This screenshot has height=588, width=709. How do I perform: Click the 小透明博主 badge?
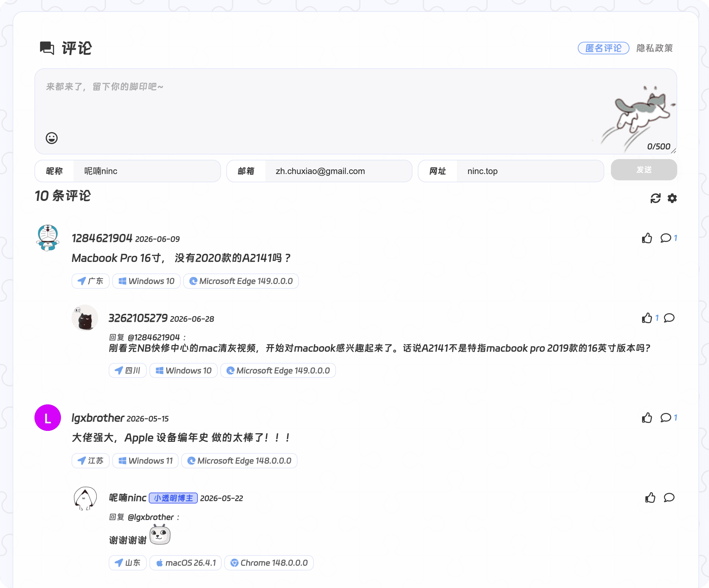pos(173,498)
